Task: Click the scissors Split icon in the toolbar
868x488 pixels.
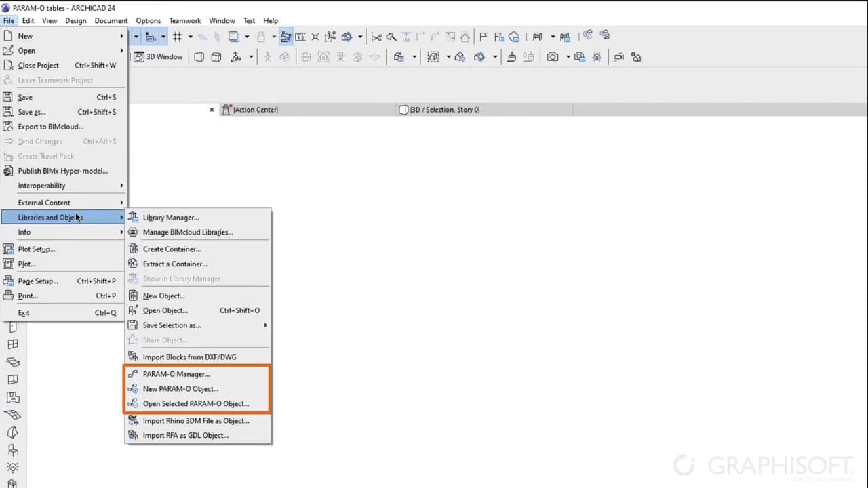Action: 376,37
